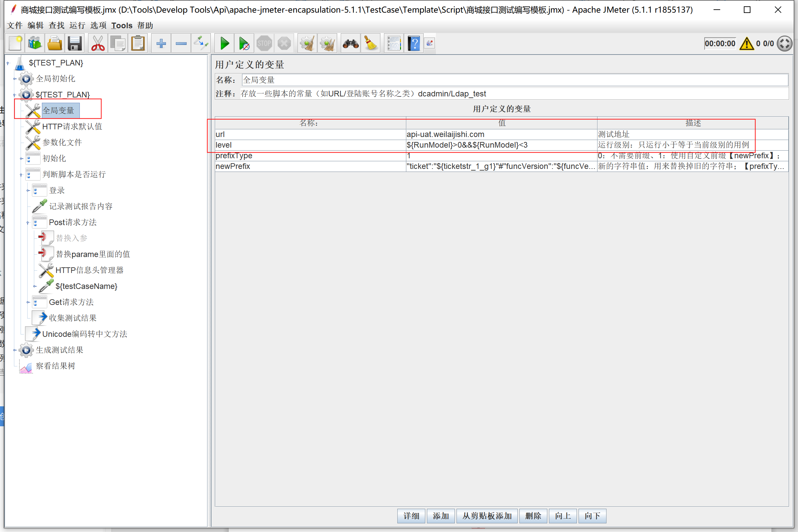
Task: Reset search with the yellow broom icon
Action: point(370,44)
